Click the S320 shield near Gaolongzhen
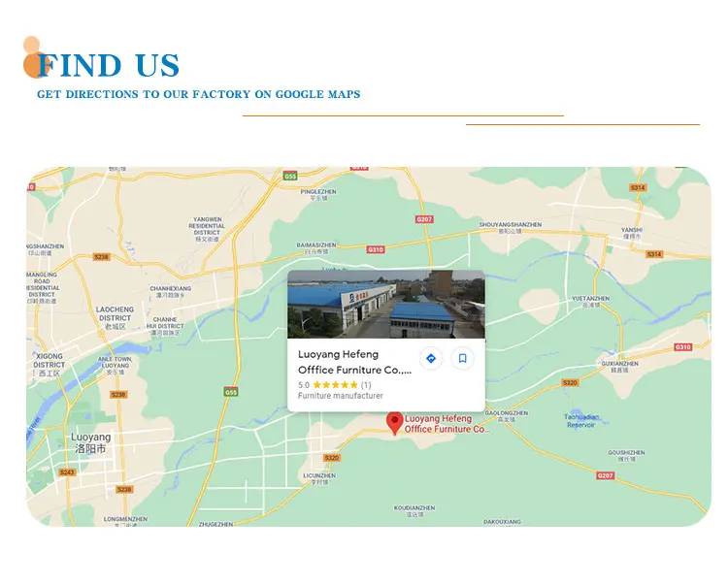This screenshot has width=728, height=585. coord(570,383)
